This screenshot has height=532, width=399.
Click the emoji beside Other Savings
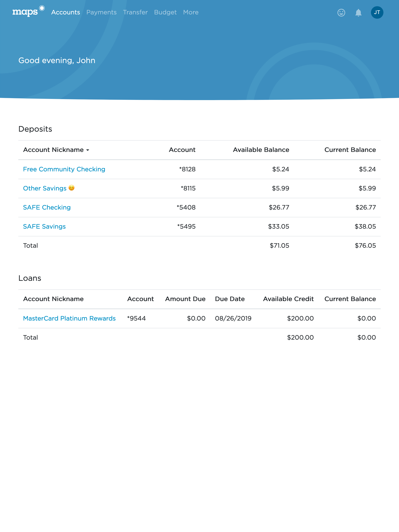pyautogui.click(x=72, y=188)
